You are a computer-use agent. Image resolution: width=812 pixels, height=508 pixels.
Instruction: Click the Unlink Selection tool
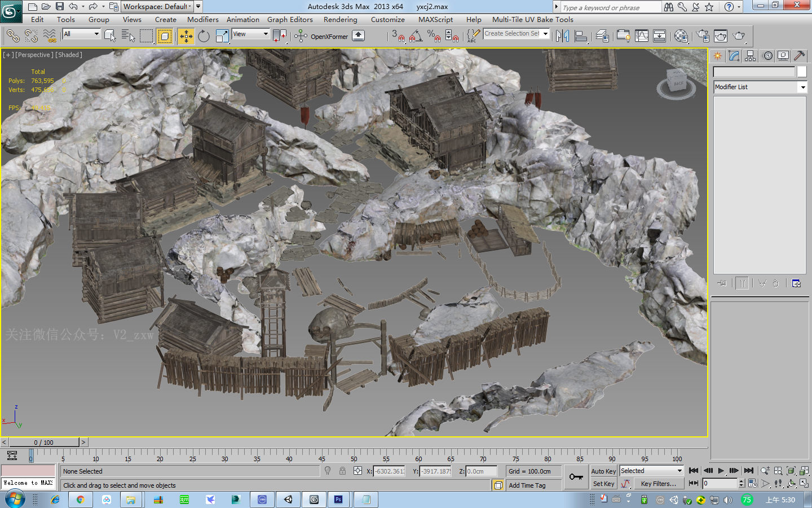point(31,36)
